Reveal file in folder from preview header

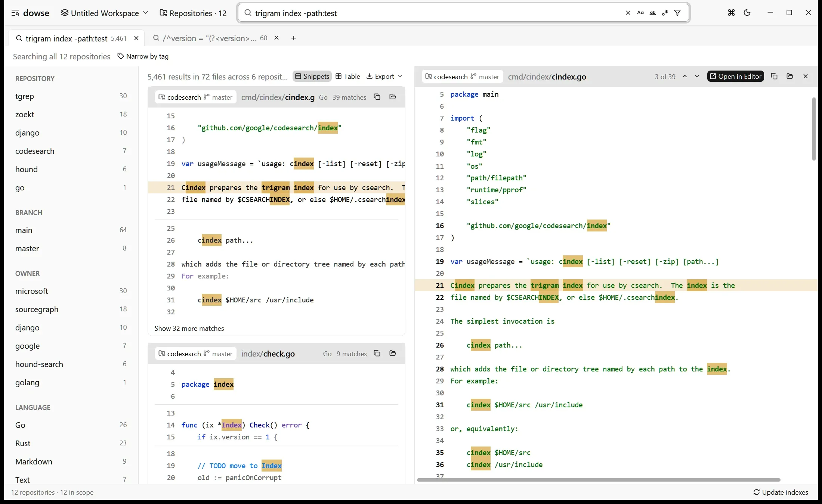(x=790, y=77)
